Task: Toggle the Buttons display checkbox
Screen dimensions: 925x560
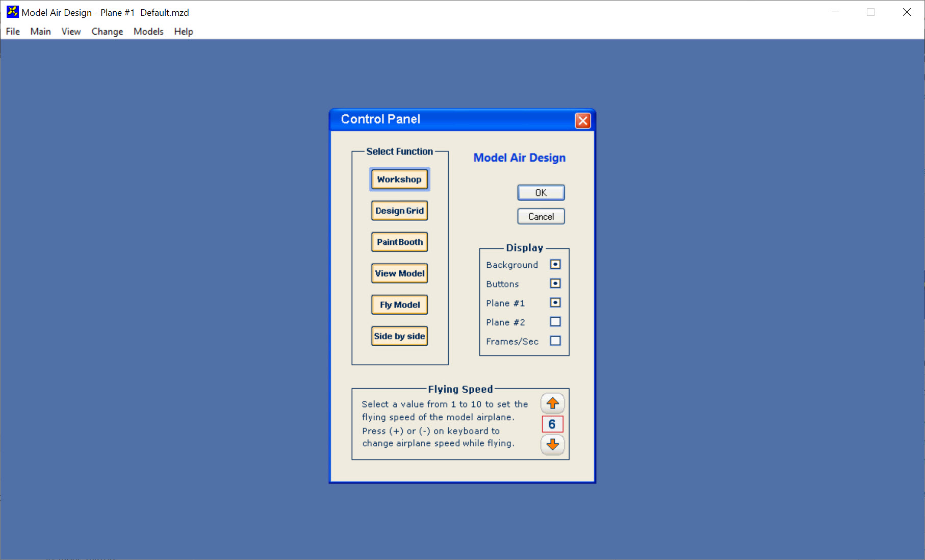Action: tap(555, 284)
